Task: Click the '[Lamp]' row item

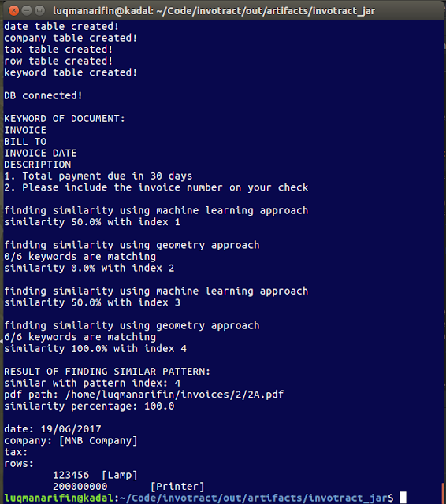Action: tap(119, 475)
